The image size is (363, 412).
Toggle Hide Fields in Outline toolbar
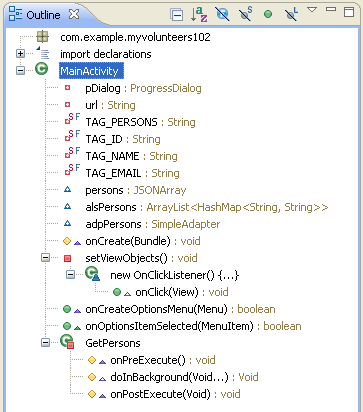click(x=223, y=14)
